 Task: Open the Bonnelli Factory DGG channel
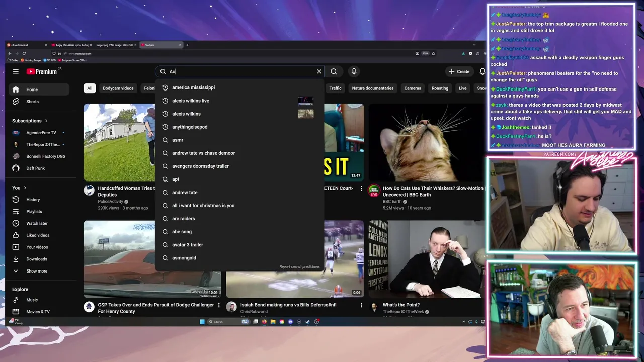click(39, 156)
